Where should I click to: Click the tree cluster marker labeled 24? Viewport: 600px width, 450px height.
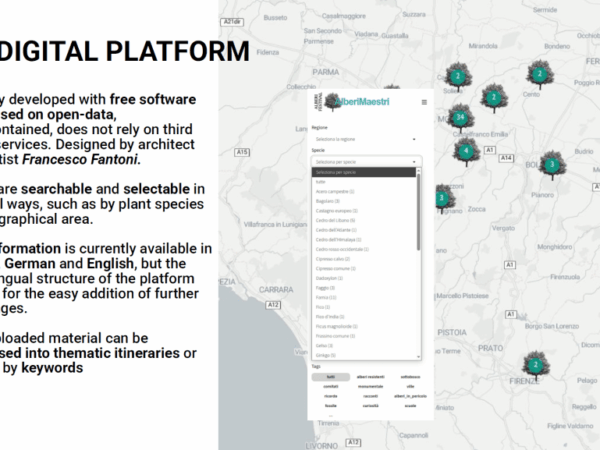point(459,117)
